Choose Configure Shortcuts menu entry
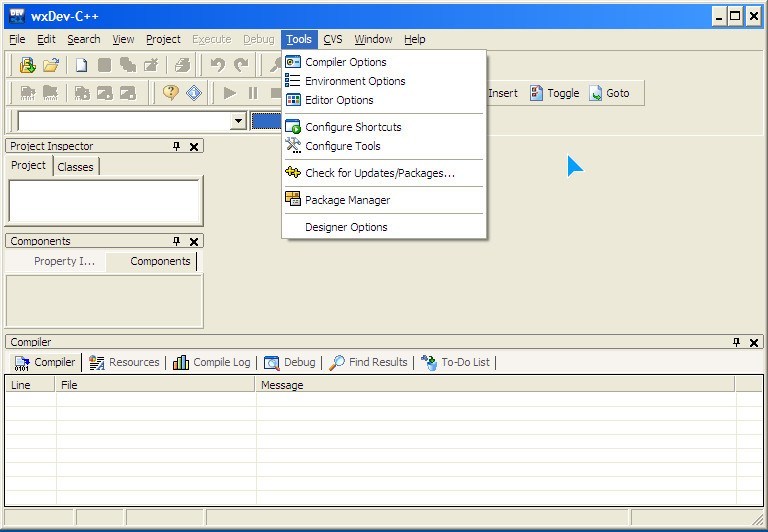Screen dimensions: 768x532 384,127
